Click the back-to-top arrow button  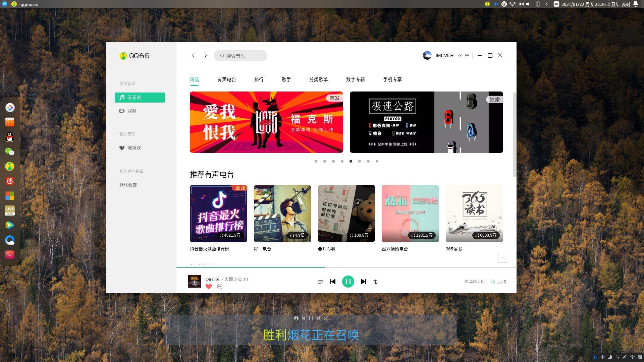pos(503,258)
